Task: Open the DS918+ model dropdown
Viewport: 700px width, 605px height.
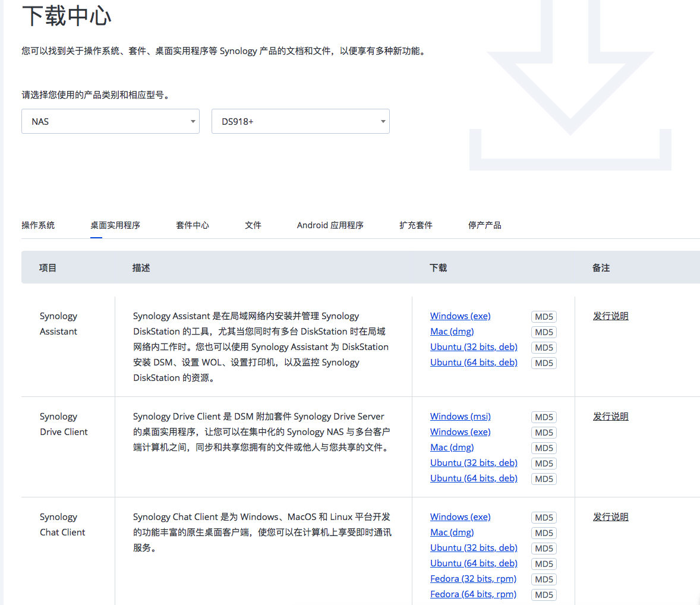Action: coord(301,121)
